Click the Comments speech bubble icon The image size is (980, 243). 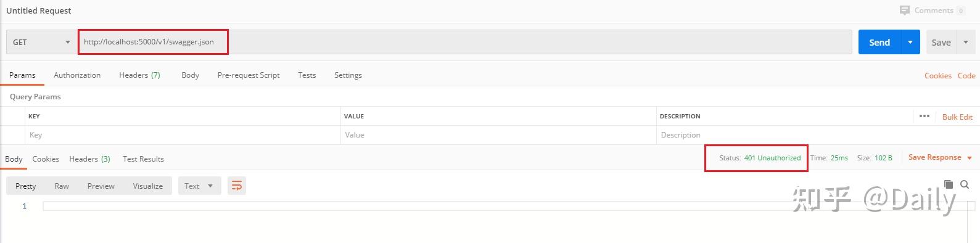tap(904, 10)
